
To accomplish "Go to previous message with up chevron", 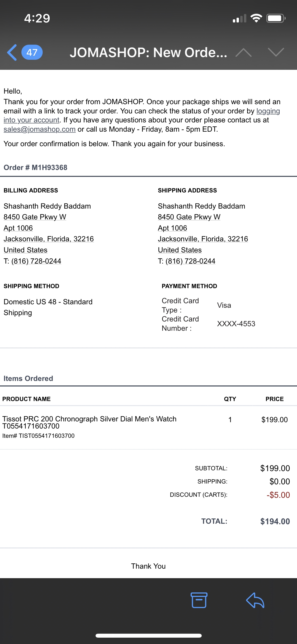I will 243,53.
